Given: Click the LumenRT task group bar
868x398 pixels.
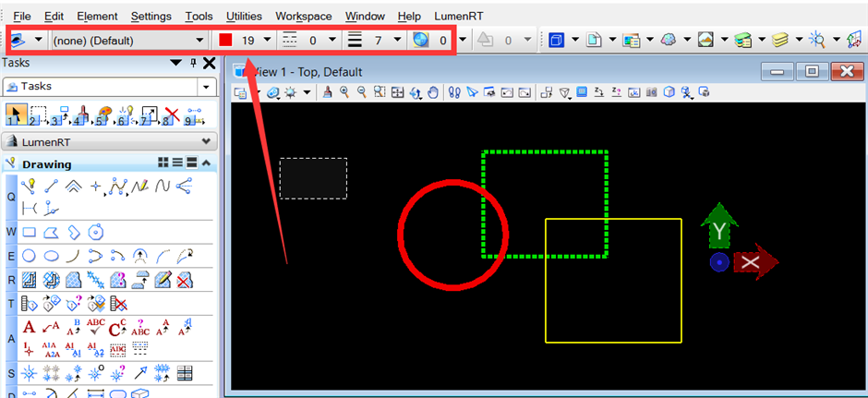Looking at the screenshot, I should [108, 141].
